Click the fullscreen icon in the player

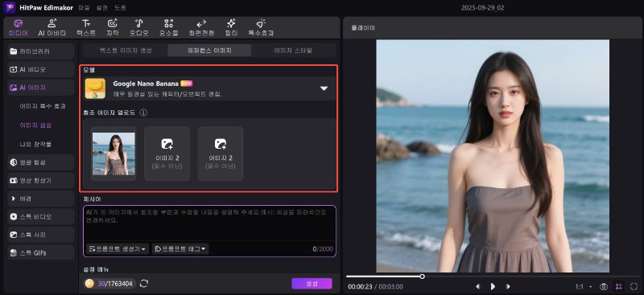(634, 286)
